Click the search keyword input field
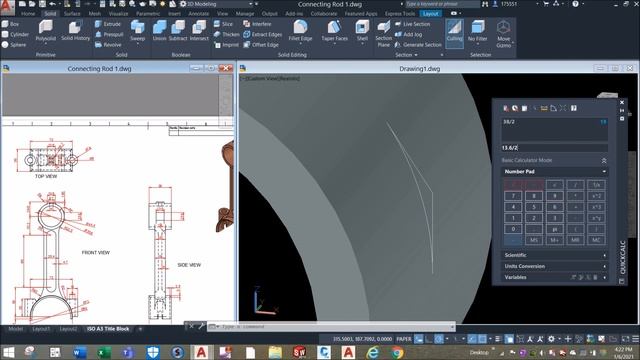 click(442, 4)
